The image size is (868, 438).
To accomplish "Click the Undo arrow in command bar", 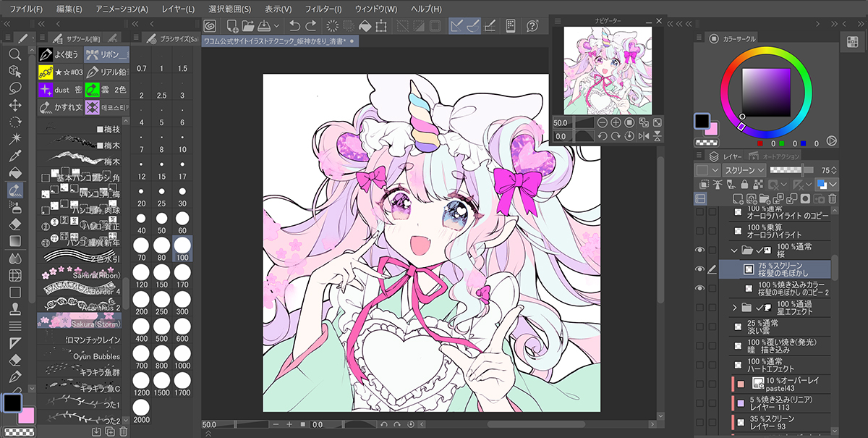I will pos(294,26).
